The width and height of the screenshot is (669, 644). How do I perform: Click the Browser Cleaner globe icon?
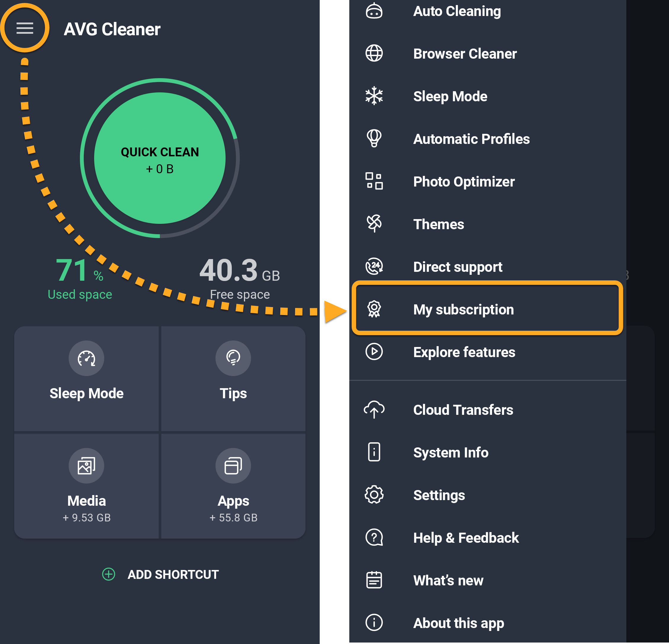coord(374,54)
